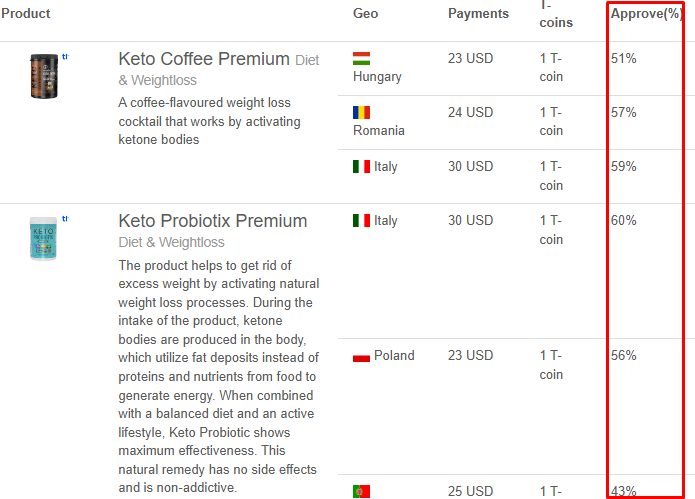Click the Portugal flag icon
The image size is (695, 499).
point(361,491)
